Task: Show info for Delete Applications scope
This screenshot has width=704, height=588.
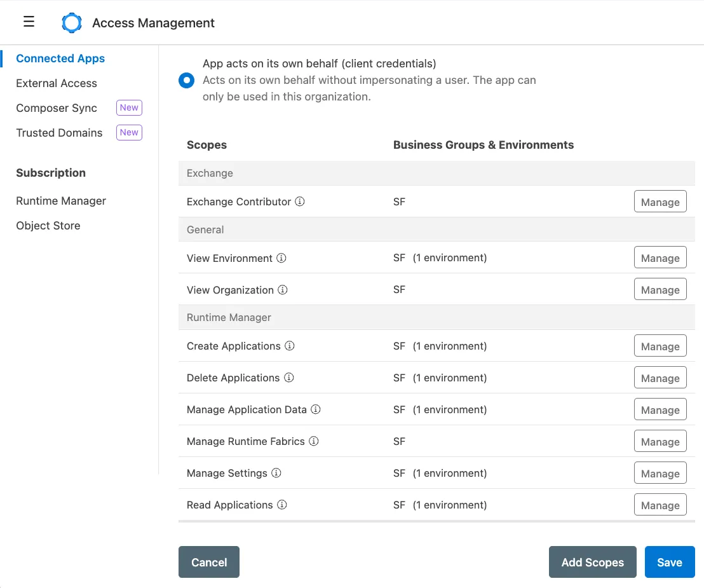Action: coord(288,378)
